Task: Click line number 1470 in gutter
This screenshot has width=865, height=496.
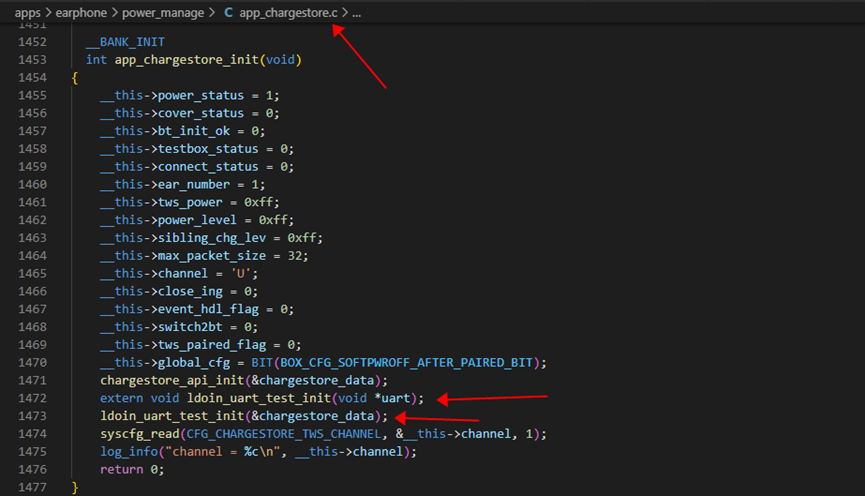Action: [32, 362]
